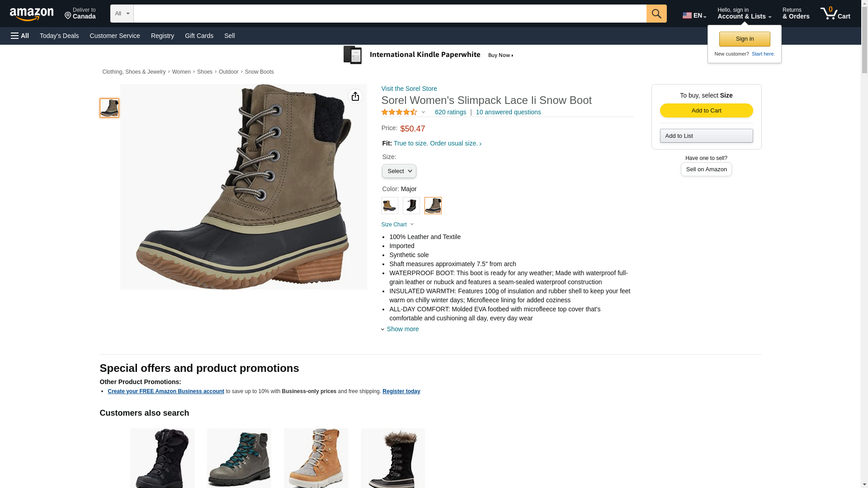
Task: Click the Amazon logo
Action: coord(32,14)
